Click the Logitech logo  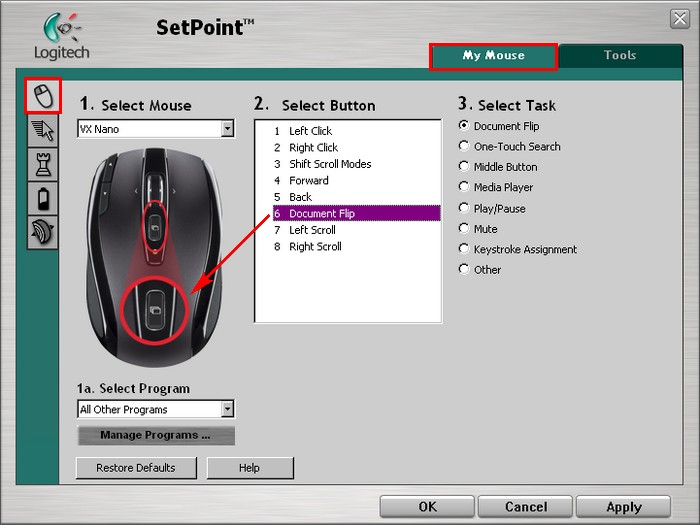pos(62,36)
